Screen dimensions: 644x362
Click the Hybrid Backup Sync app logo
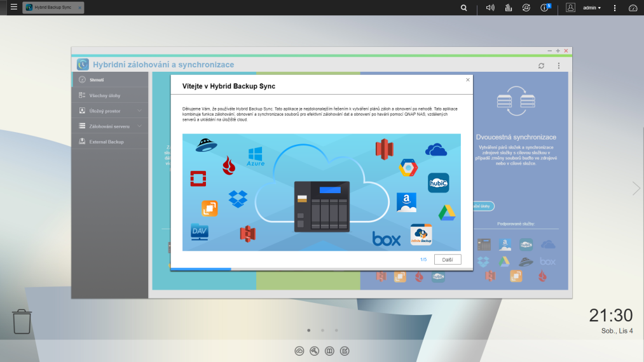click(83, 64)
